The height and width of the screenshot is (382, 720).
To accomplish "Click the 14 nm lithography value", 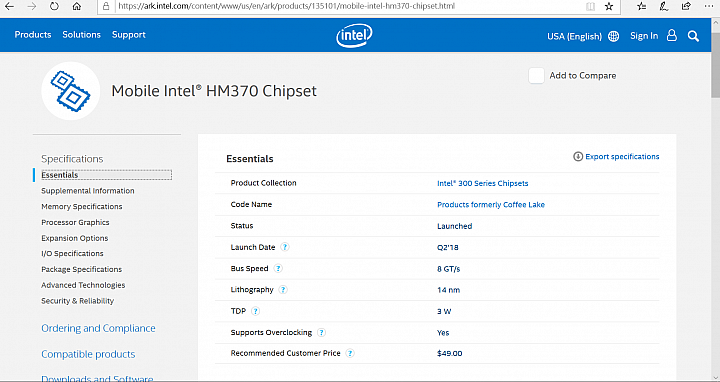I will tap(448, 290).
